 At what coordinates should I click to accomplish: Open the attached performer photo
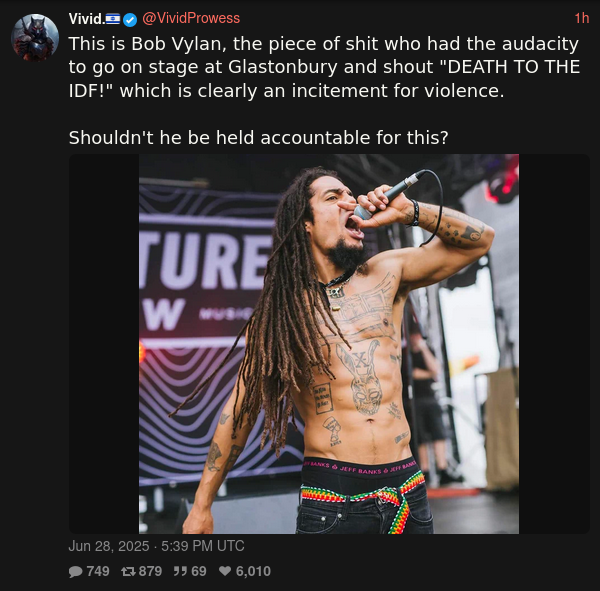click(329, 344)
